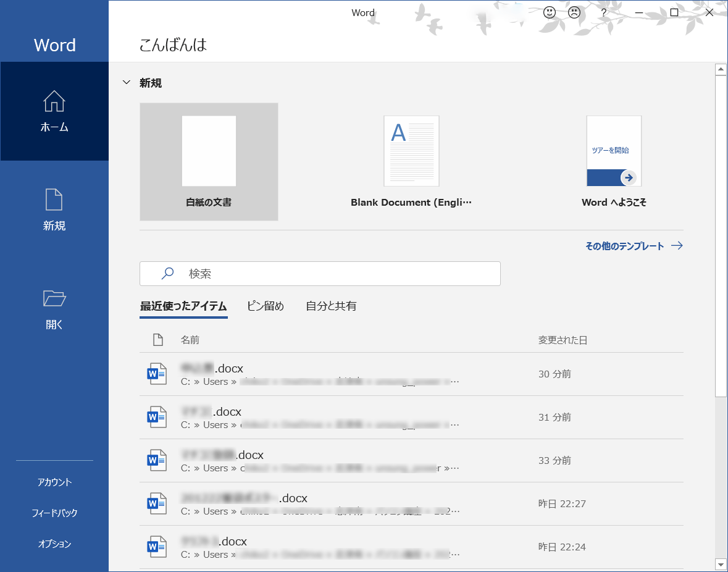Viewport: 728px width, 572px height.
Task: Select the 白紙の文書 blank template
Action: [x=209, y=162]
